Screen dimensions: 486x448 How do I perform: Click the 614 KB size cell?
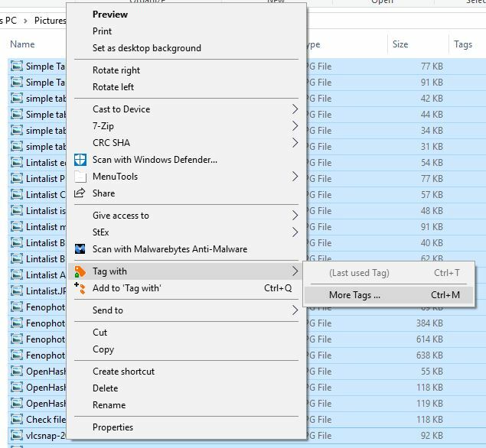429,339
